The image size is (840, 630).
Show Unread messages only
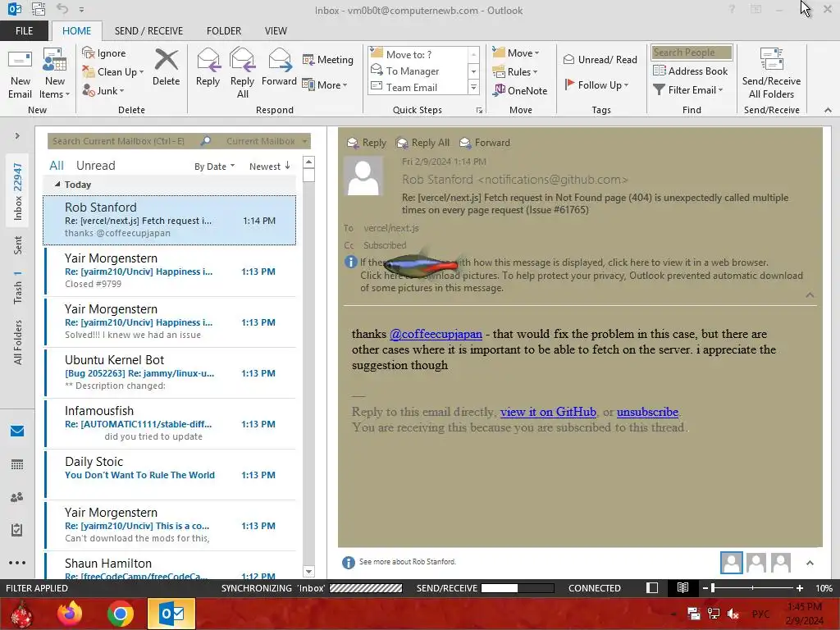point(95,166)
